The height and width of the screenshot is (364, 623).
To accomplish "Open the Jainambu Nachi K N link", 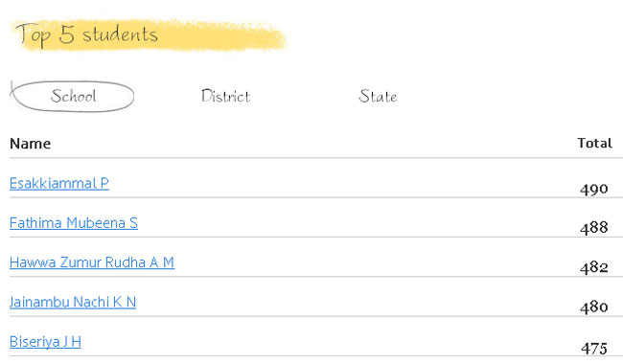I will pos(73,302).
